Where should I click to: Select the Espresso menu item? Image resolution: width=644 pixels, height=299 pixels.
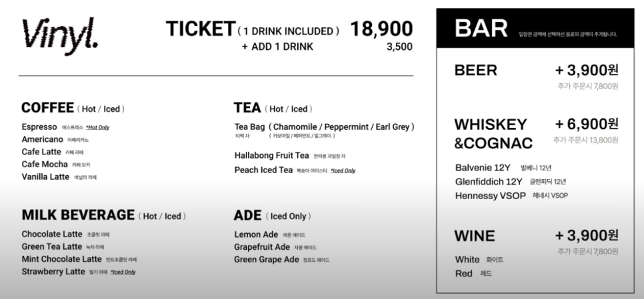[39, 127]
